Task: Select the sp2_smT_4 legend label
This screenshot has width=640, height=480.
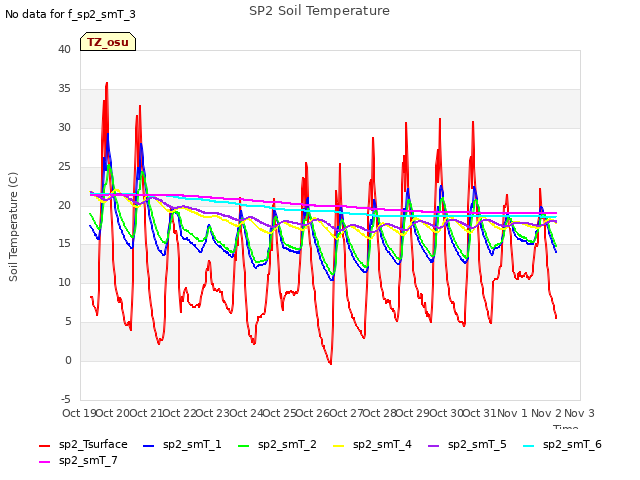Action: (x=382, y=444)
